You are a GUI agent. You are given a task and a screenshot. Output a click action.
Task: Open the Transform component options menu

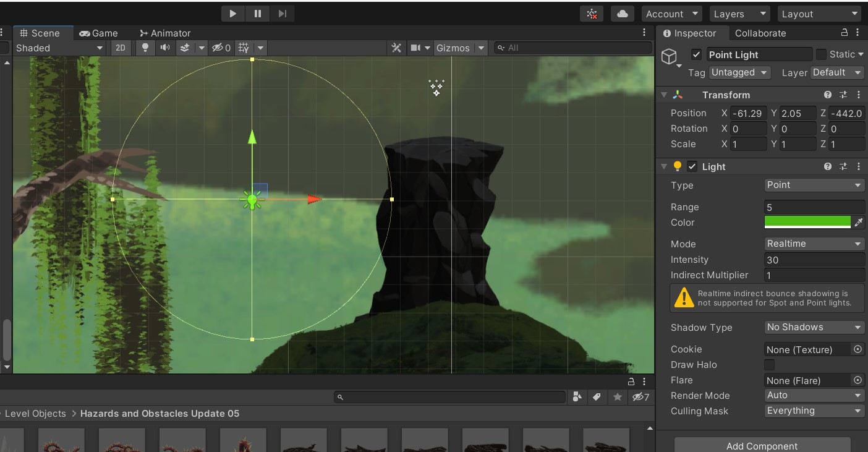click(x=859, y=95)
